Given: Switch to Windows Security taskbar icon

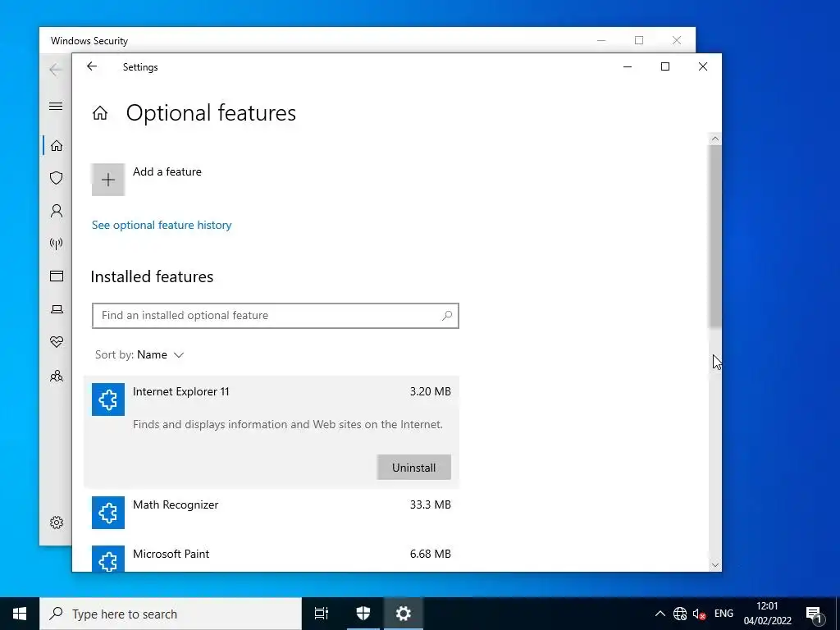Looking at the screenshot, I should 363,614.
